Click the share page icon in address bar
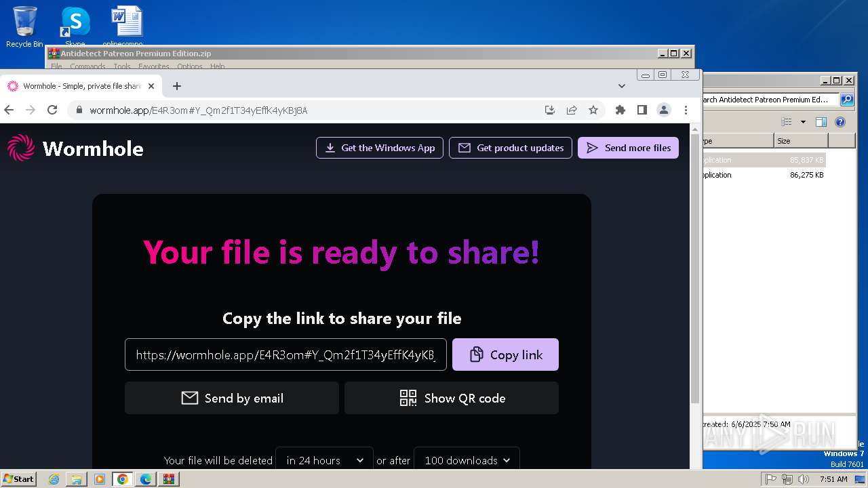 (x=572, y=110)
